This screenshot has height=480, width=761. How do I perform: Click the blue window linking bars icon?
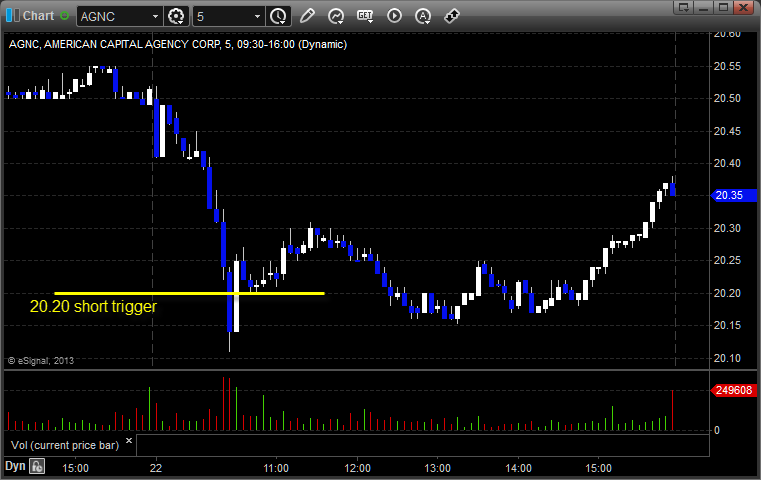pyautogui.click(x=13, y=16)
